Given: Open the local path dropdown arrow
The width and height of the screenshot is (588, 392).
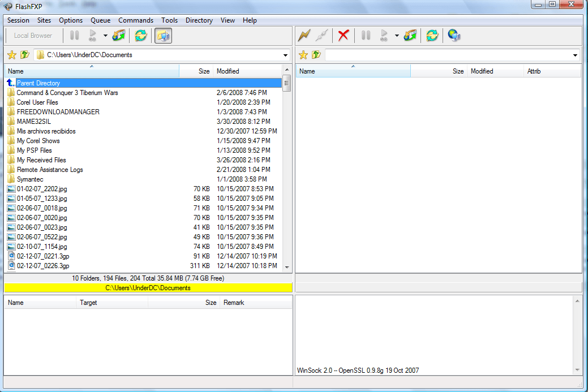Looking at the screenshot, I should pos(286,55).
